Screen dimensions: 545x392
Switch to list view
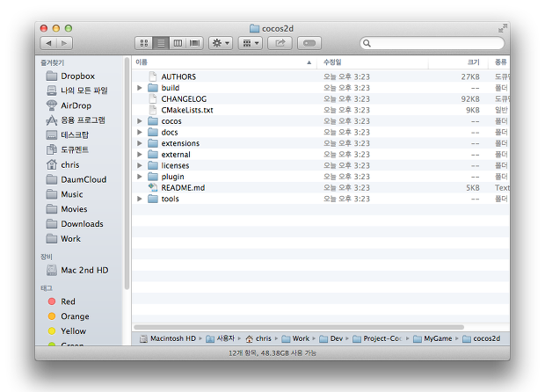[161, 43]
